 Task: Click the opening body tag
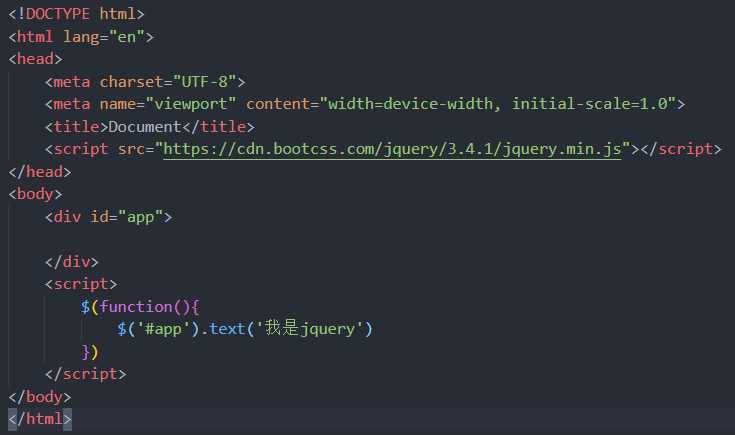coord(35,194)
